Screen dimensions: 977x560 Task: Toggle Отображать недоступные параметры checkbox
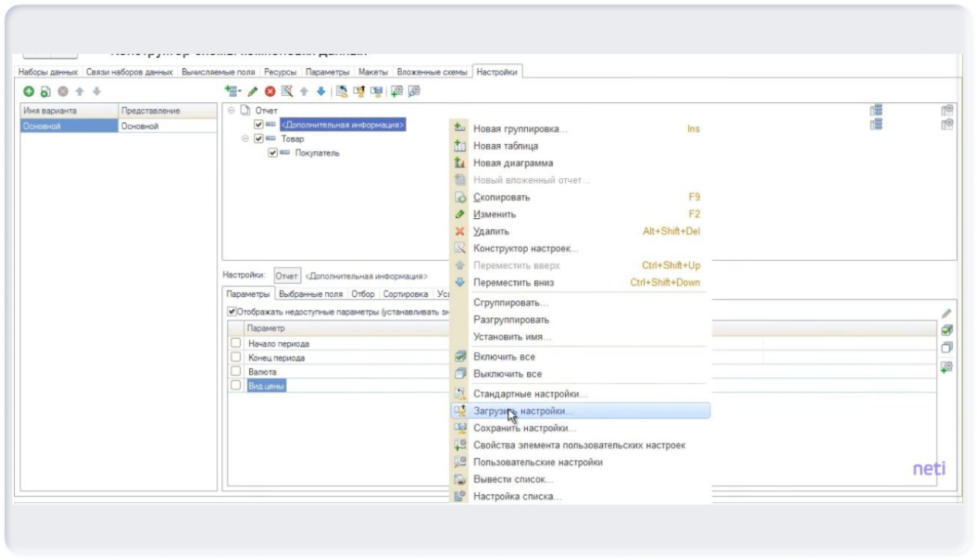tap(231, 312)
